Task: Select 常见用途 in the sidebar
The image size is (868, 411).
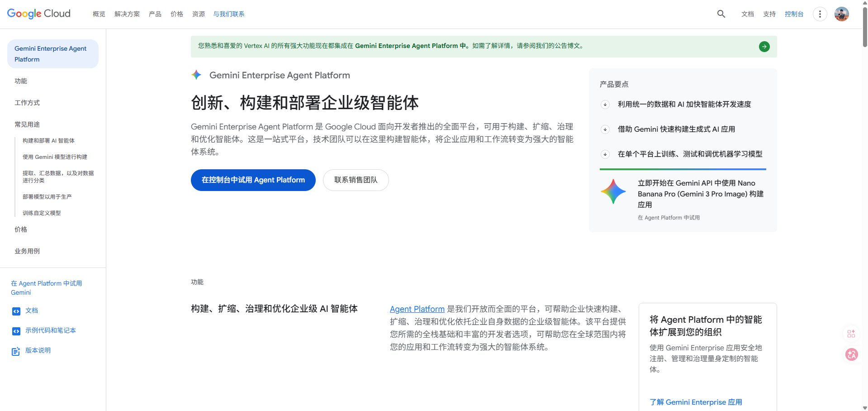Action: (x=27, y=124)
